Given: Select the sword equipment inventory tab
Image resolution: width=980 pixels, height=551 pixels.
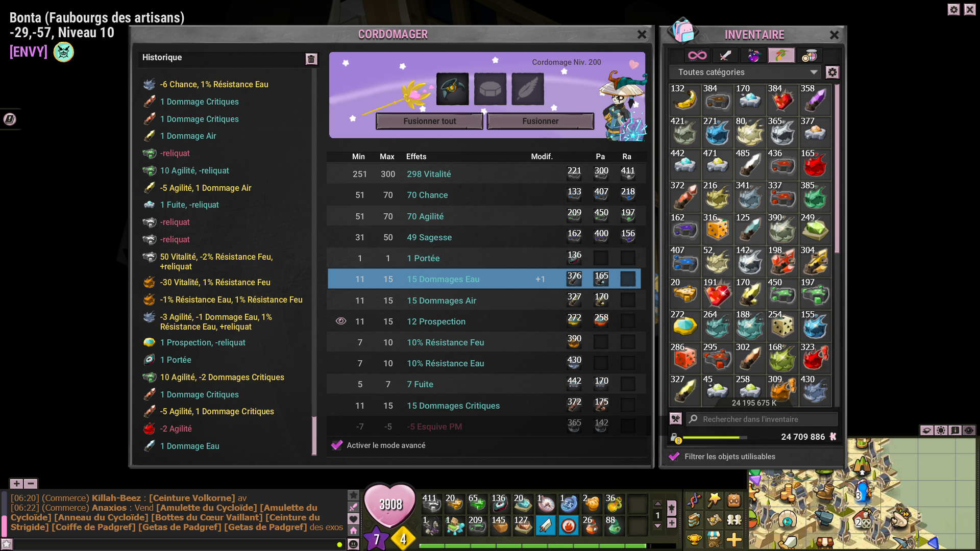Looking at the screenshot, I should [x=725, y=55].
